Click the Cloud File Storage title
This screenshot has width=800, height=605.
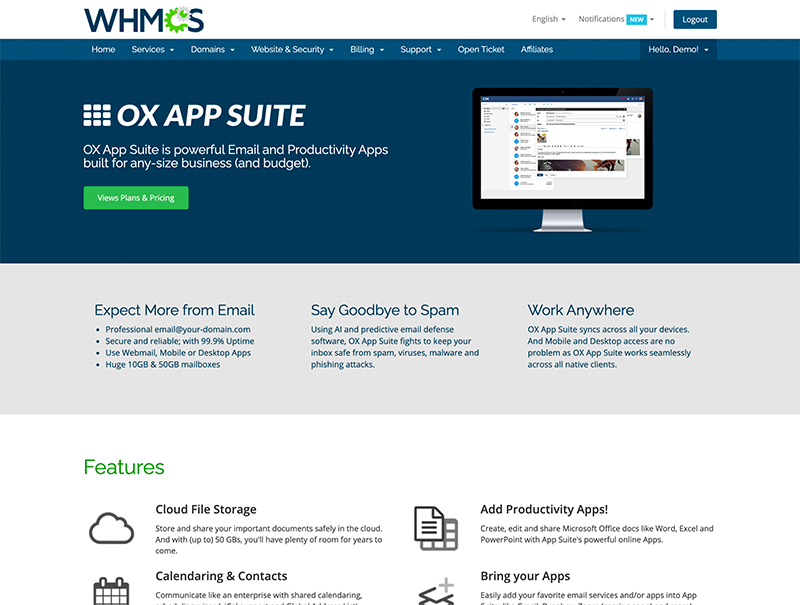click(x=206, y=510)
